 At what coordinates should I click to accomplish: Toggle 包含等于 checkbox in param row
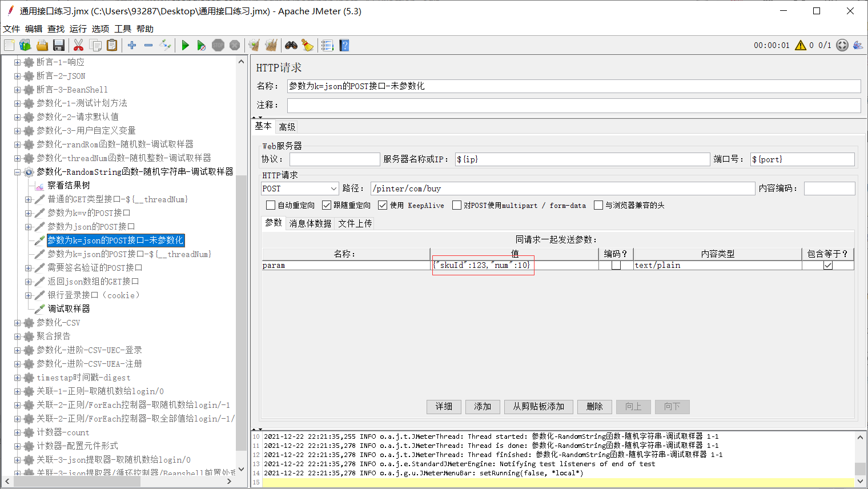pyautogui.click(x=828, y=266)
